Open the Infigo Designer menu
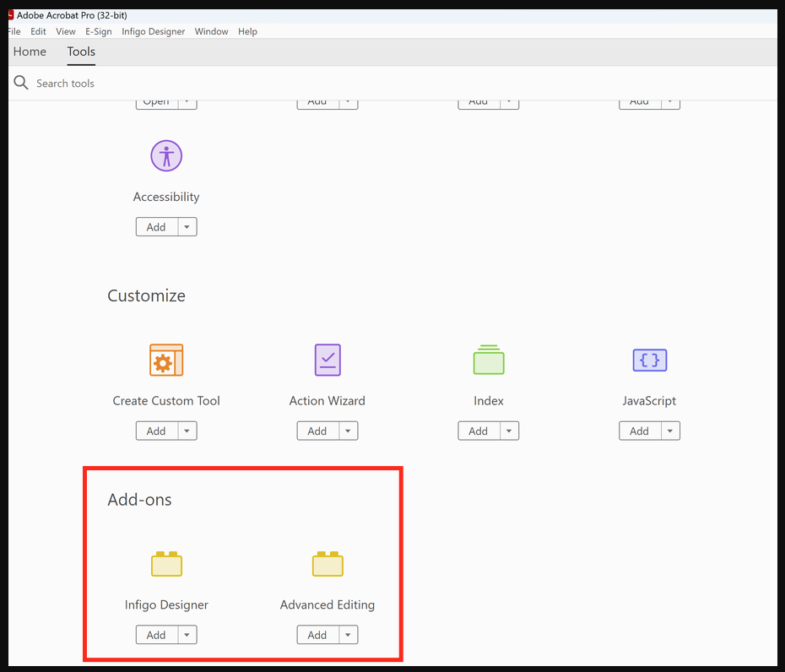This screenshot has height=672, width=785. click(153, 31)
